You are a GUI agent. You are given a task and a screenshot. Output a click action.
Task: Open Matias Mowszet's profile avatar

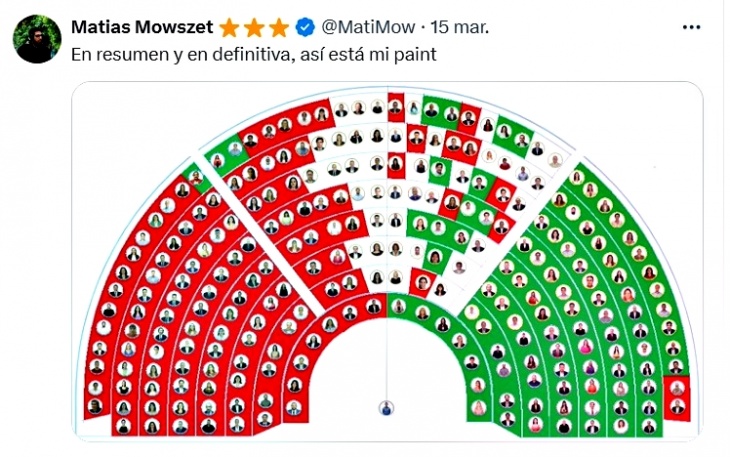(37, 39)
